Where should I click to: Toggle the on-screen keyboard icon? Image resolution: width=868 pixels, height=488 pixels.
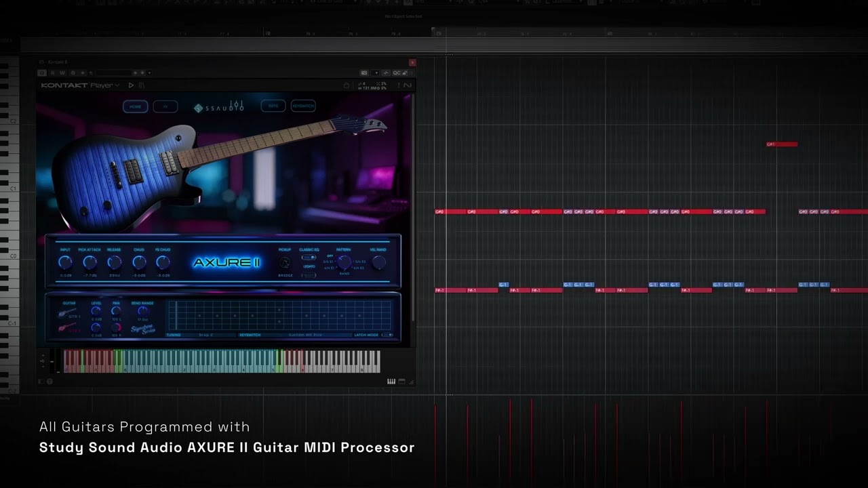[x=391, y=381]
